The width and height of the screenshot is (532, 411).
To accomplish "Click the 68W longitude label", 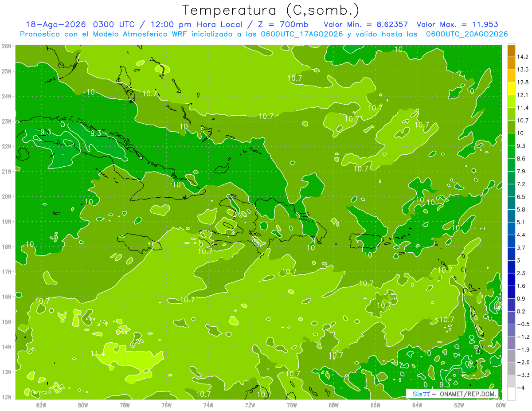I will click(333, 405).
